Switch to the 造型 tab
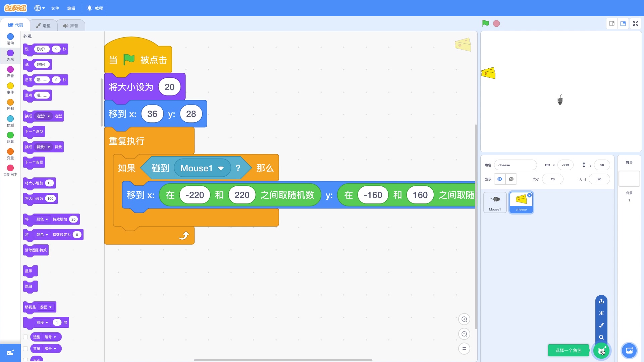Viewport: 644px width, 362px height. pyautogui.click(x=43, y=25)
